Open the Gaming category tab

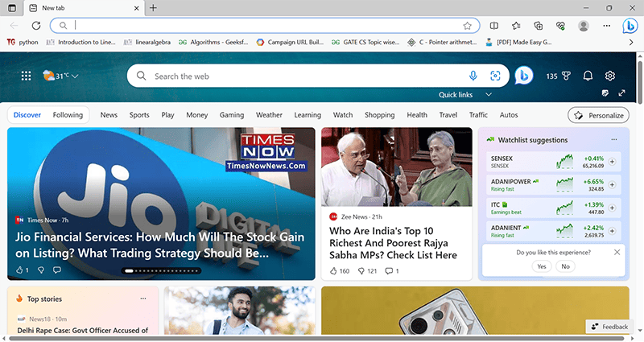232,115
